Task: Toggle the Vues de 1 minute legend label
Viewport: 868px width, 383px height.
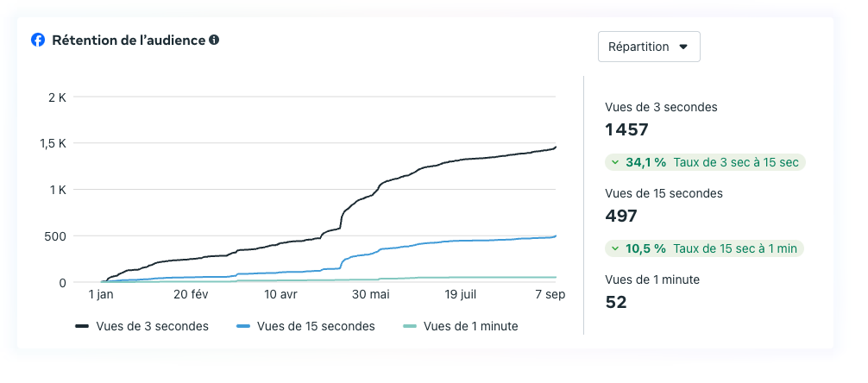Action: click(x=470, y=326)
